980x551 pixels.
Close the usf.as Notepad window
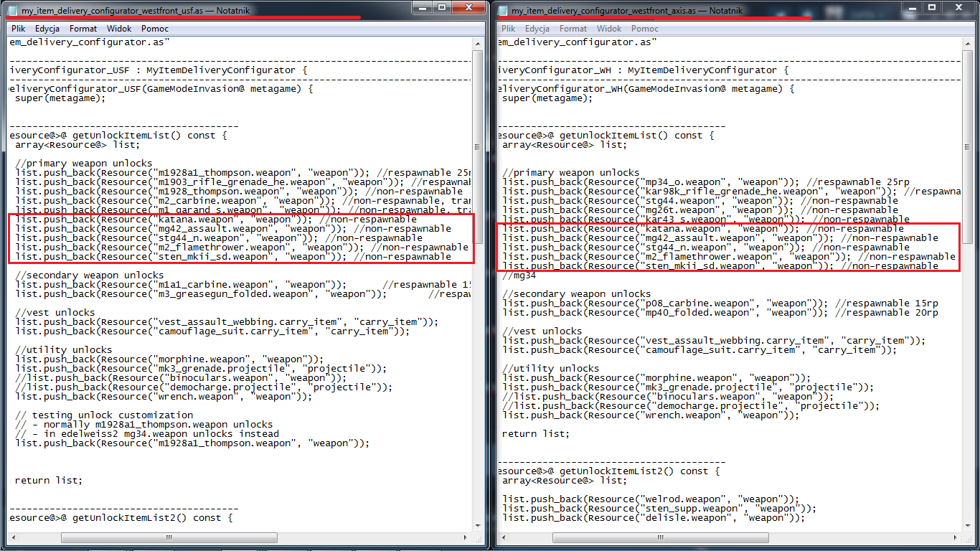click(468, 8)
